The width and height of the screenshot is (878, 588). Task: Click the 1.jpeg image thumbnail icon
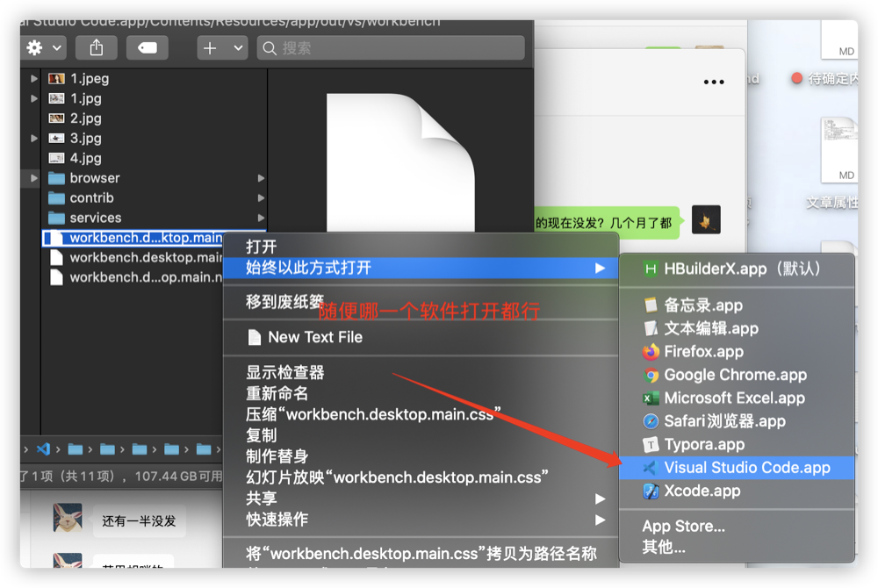[x=56, y=78]
